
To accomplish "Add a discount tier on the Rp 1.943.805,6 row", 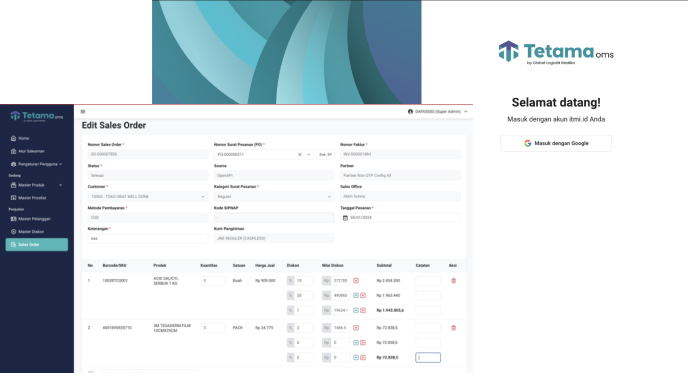I will [x=356, y=310].
